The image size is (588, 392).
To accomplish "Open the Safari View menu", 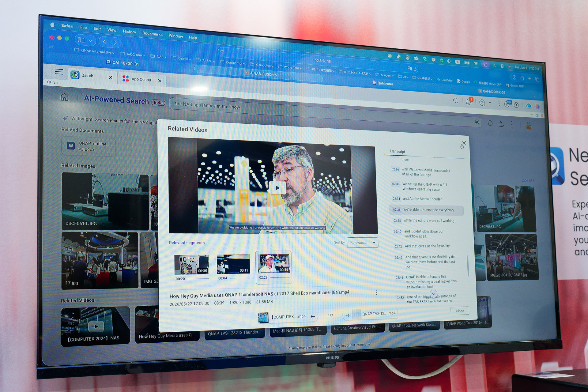I will [x=112, y=30].
